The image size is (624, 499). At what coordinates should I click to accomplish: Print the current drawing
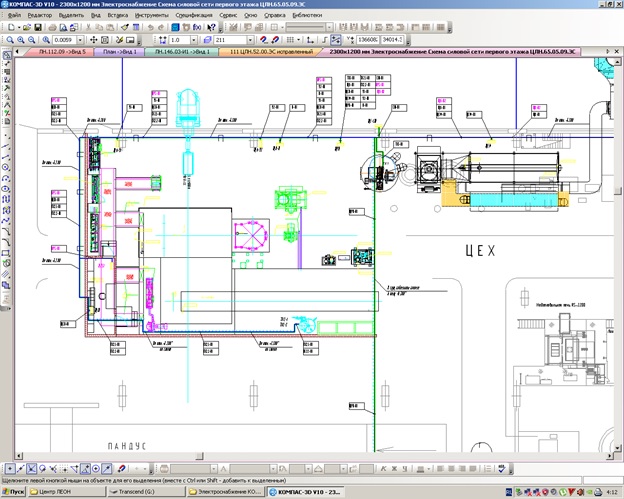click(53, 27)
